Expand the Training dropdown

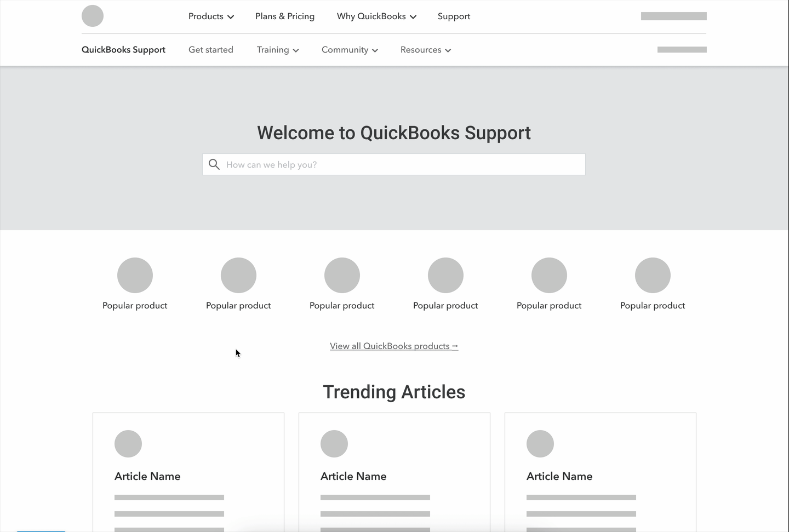click(x=278, y=50)
